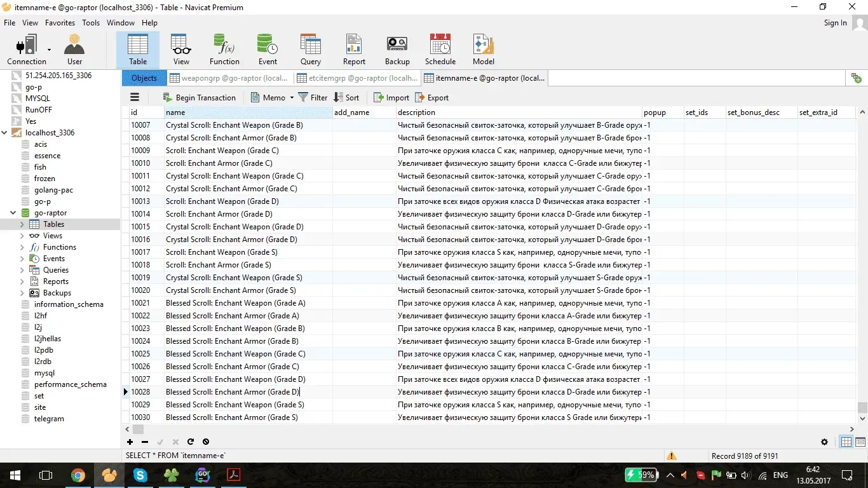868x488 pixels.
Task: Switch to the Objects tab
Action: 144,78
